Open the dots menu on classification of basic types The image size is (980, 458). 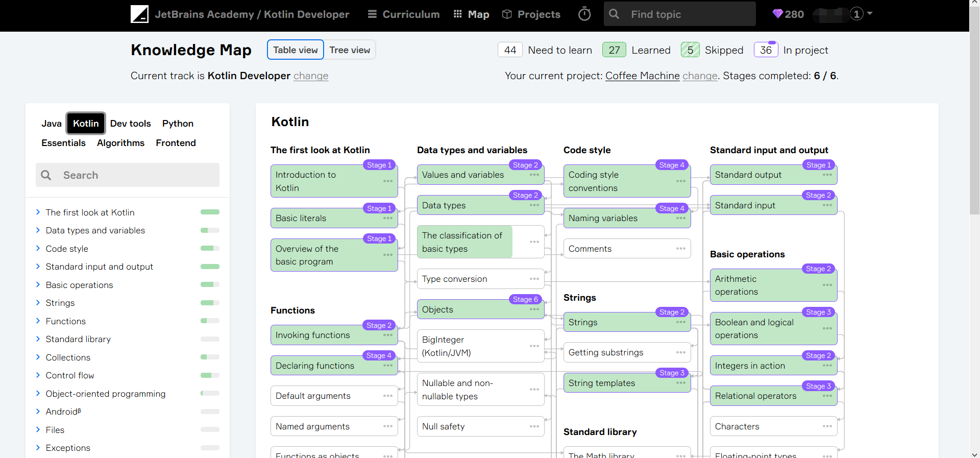click(x=534, y=242)
